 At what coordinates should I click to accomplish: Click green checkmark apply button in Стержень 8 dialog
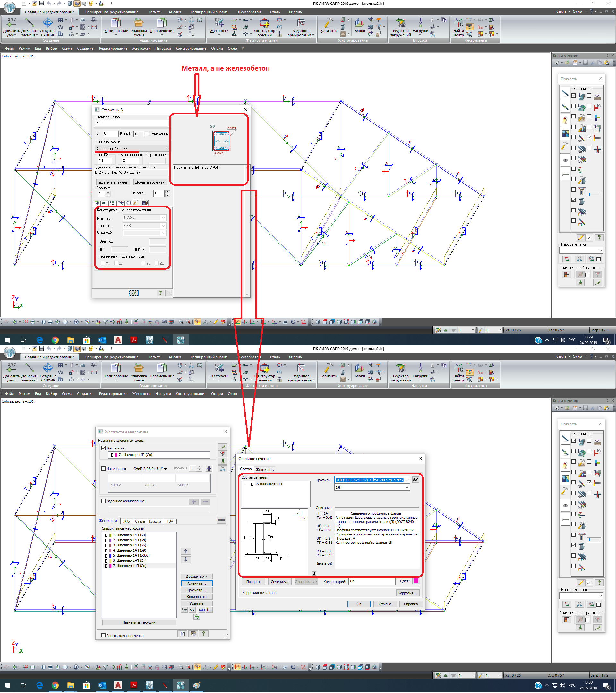click(133, 293)
